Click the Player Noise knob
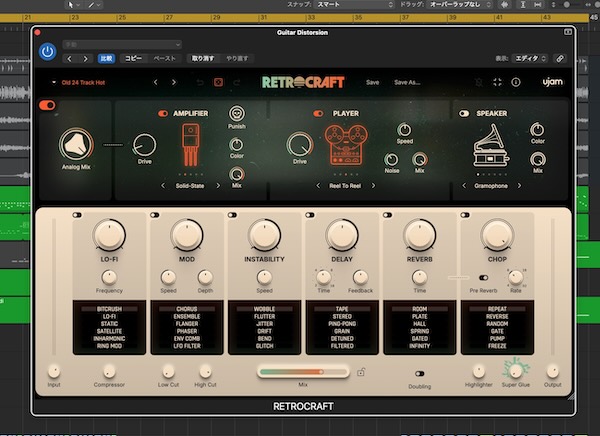The height and width of the screenshot is (436, 600). click(391, 160)
